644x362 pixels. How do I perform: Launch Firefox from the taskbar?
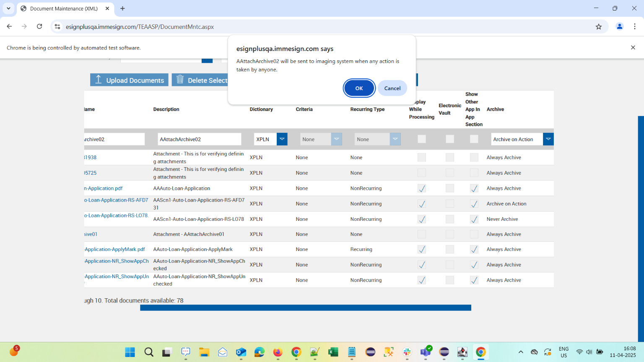(278, 352)
